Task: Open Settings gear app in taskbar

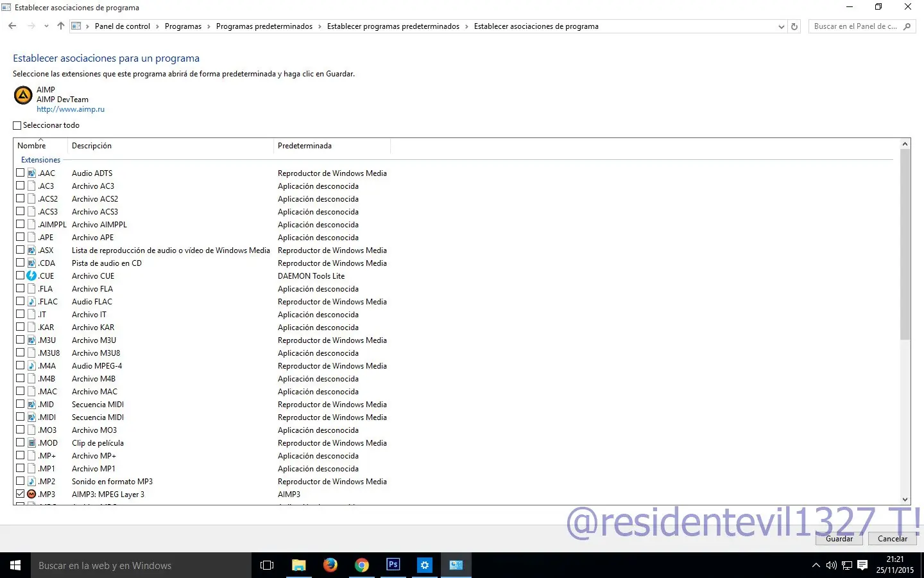Action: 425,565
